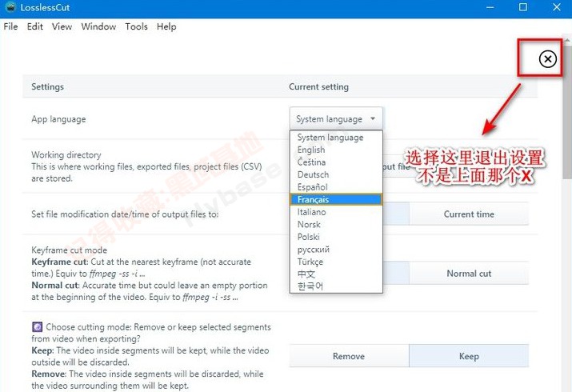Choose Italiano from language list
The width and height of the screenshot is (572, 392).
pyautogui.click(x=336, y=212)
